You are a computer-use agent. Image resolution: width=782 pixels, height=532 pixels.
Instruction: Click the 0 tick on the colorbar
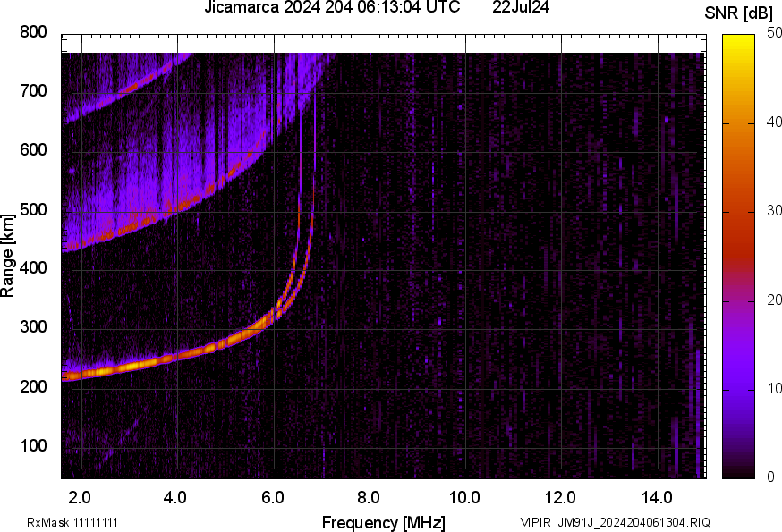(769, 477)
